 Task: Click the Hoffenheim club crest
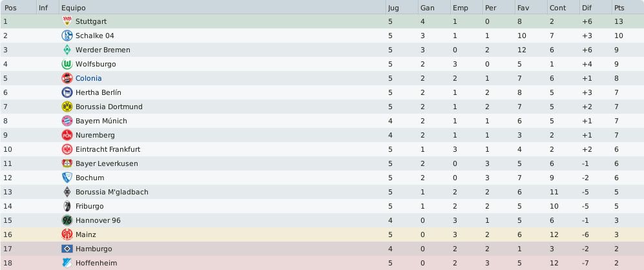pos(67,263)
